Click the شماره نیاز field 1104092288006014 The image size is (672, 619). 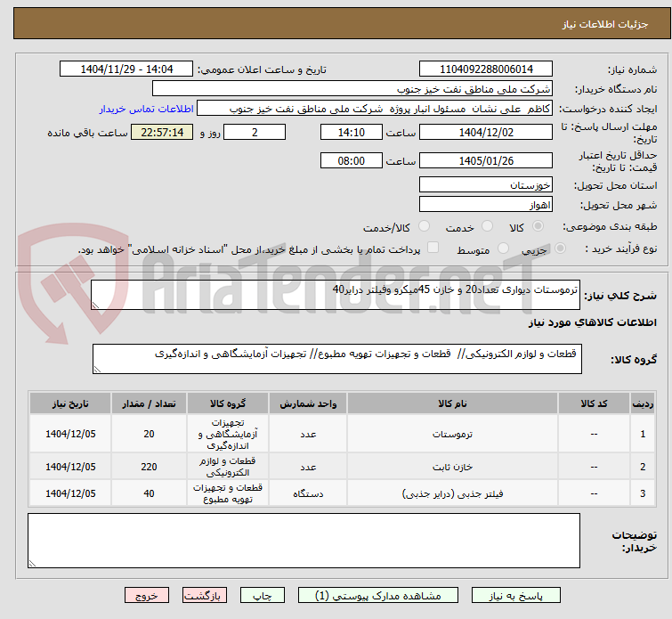coord(486,69)
